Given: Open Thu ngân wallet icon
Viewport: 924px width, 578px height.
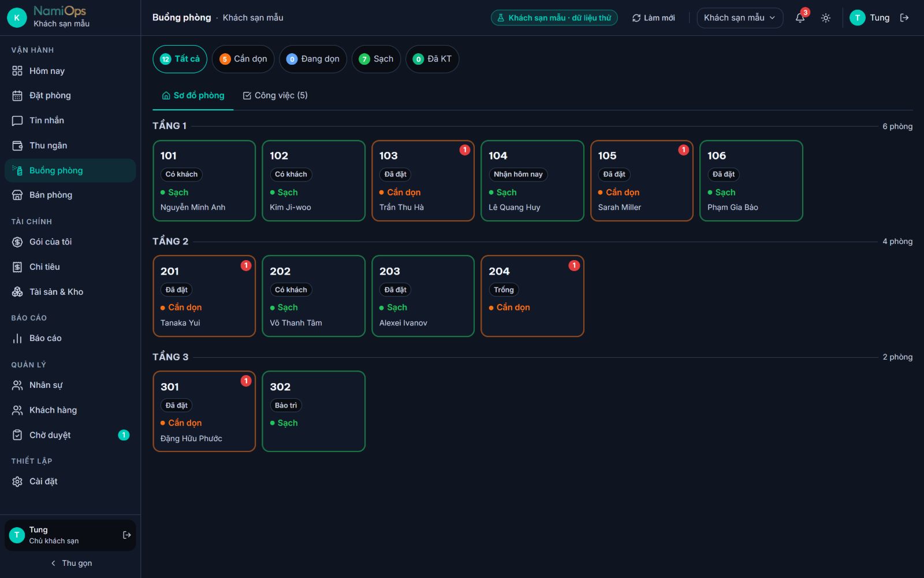Looking at the screenshot, I should [17, 146].
